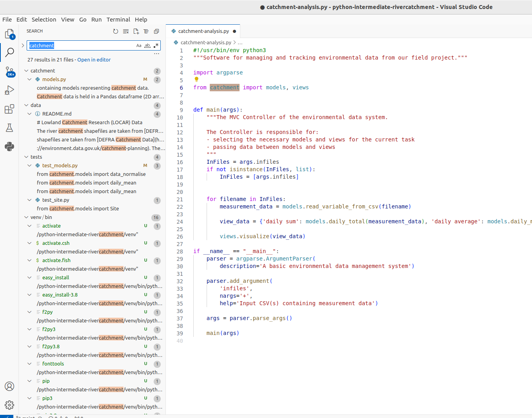Collapse all search results
This screenshot has width=532, height=418.
point(156,31)
